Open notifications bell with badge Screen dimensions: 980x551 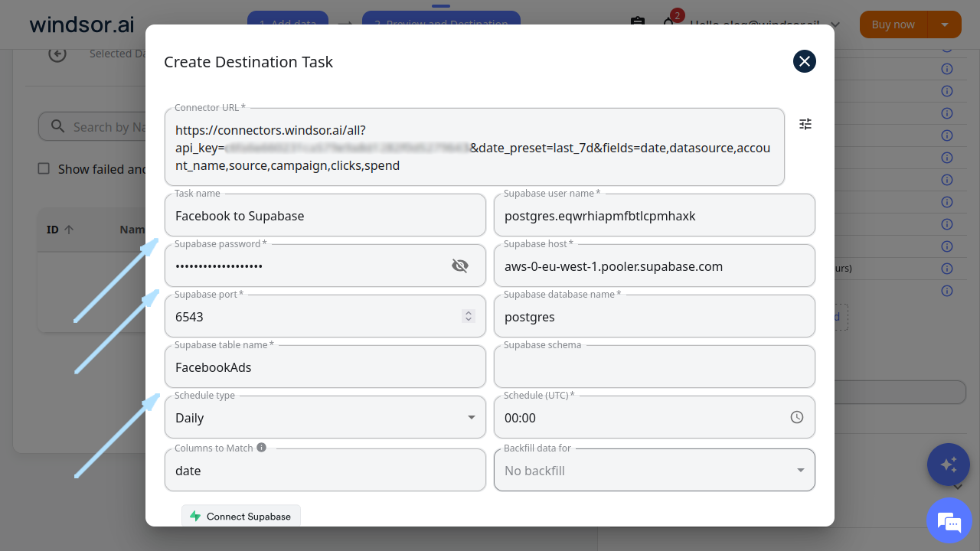click(670, 22)
